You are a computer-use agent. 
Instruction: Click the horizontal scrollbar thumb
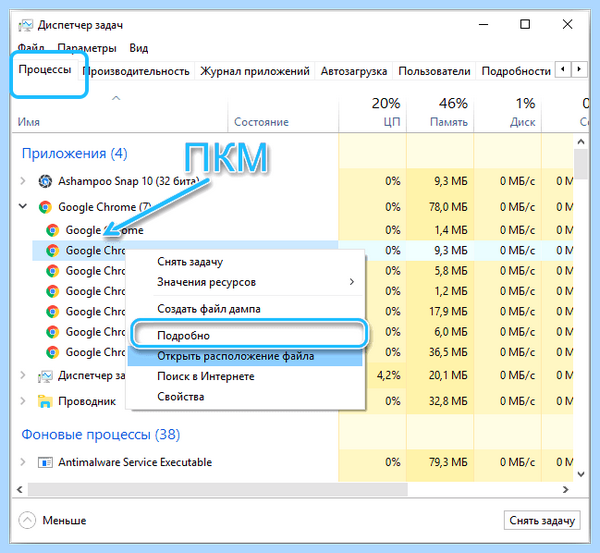coord(218,489)
